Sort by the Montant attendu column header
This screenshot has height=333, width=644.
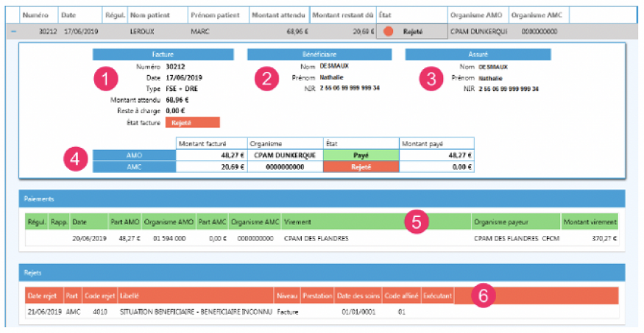point(277,15)
